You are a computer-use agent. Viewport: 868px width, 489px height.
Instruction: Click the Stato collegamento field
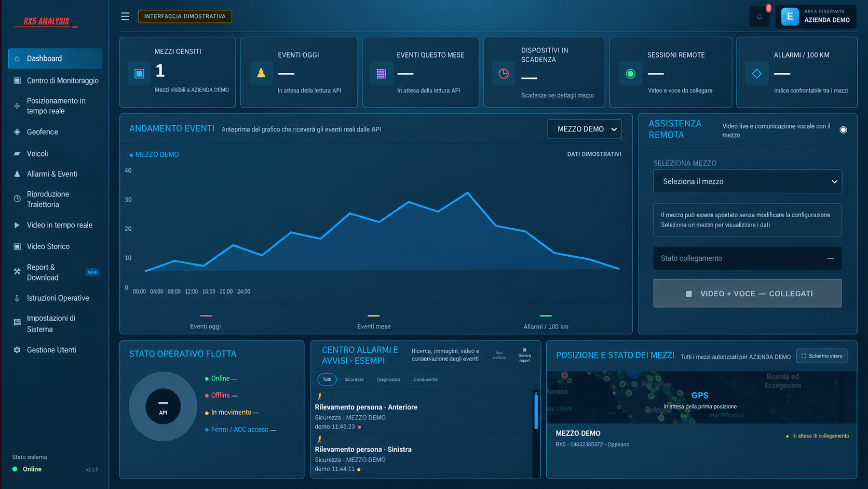(x=747, y=258)
